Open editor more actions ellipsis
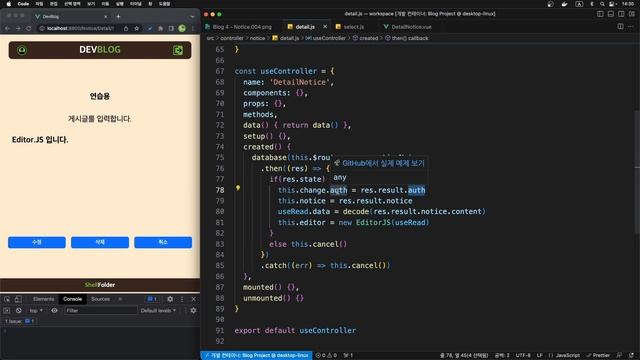The height and width of the screenshot is (360, 640). [x=631, y=27]
